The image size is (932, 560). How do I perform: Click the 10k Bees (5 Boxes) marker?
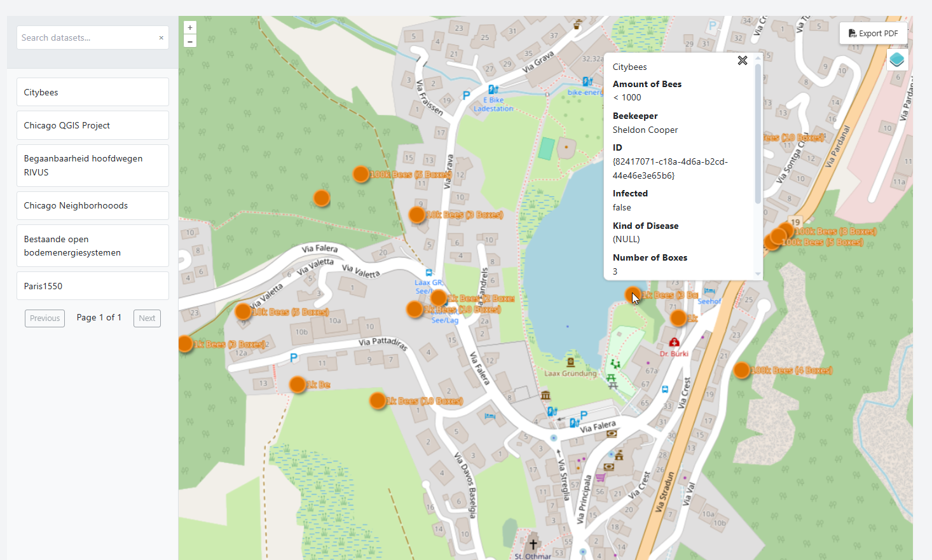click(243, 311)
